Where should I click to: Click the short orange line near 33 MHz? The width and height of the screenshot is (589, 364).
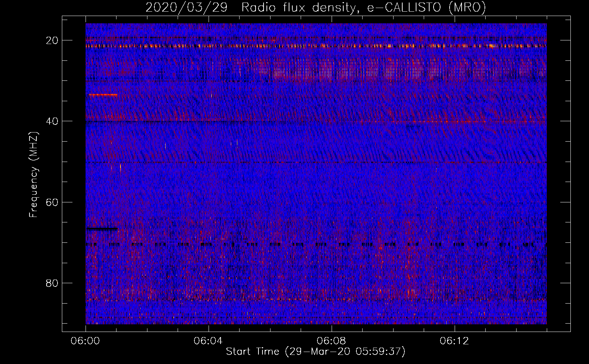(103, 95)
